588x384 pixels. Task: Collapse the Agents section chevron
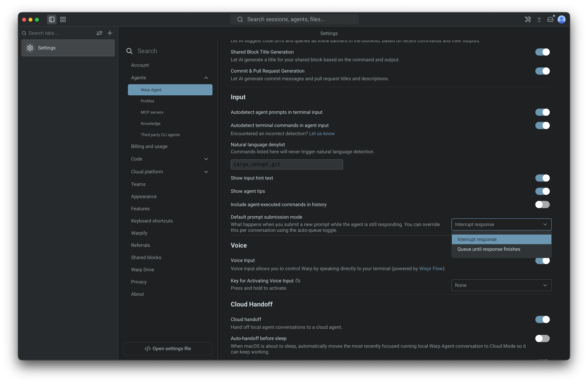click(206, 78)
